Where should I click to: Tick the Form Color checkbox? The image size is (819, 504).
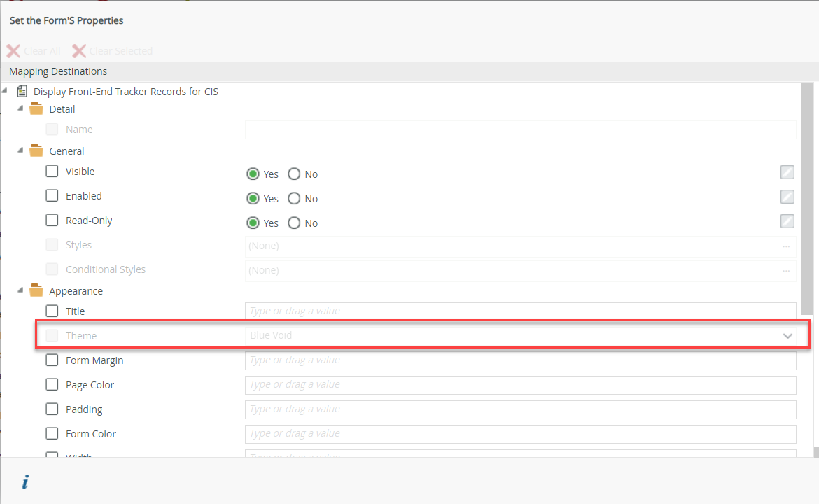[x=52, y=434]
